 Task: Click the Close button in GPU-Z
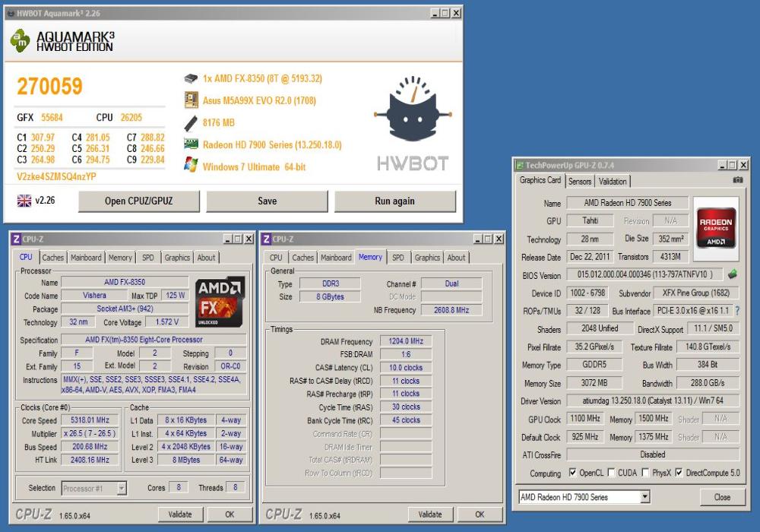722,497
